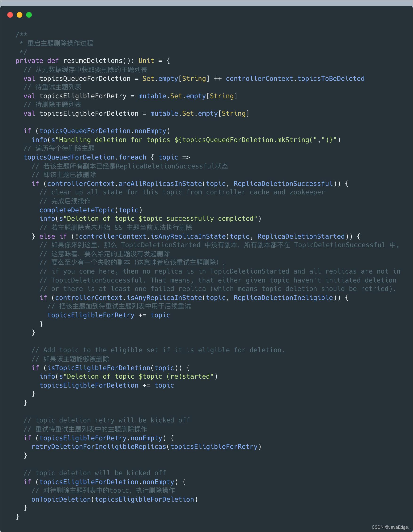Click the comment 遍历每个待删除主题

[x=59, y=149]
